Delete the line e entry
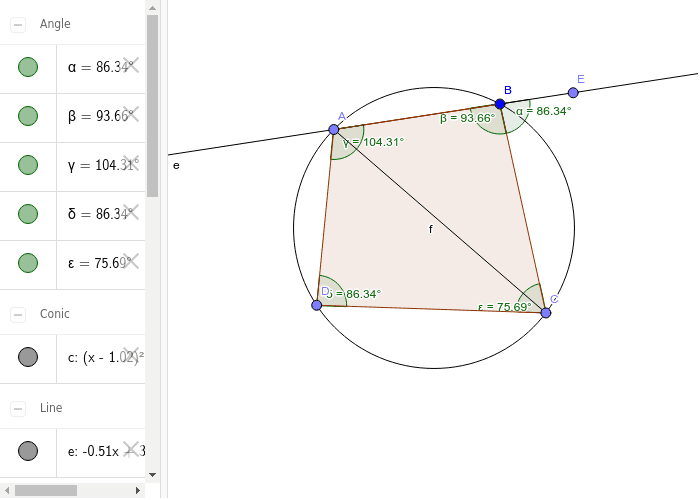The image size is (700, 500). (131, 450)
